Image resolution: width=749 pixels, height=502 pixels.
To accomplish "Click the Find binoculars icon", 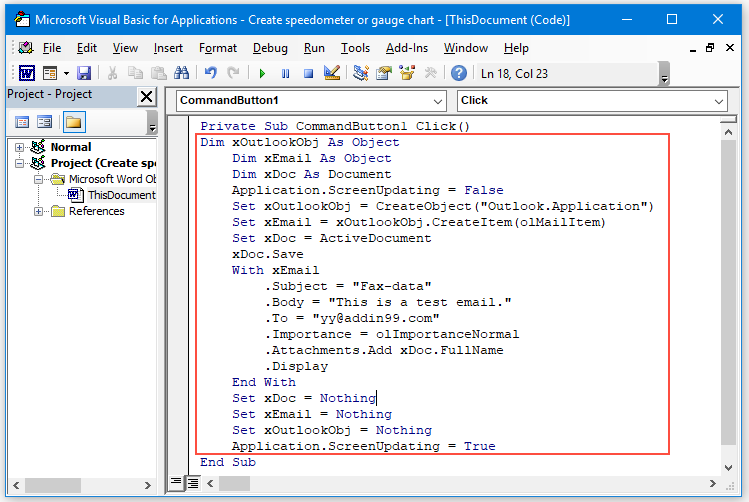I will pos(182,73).
